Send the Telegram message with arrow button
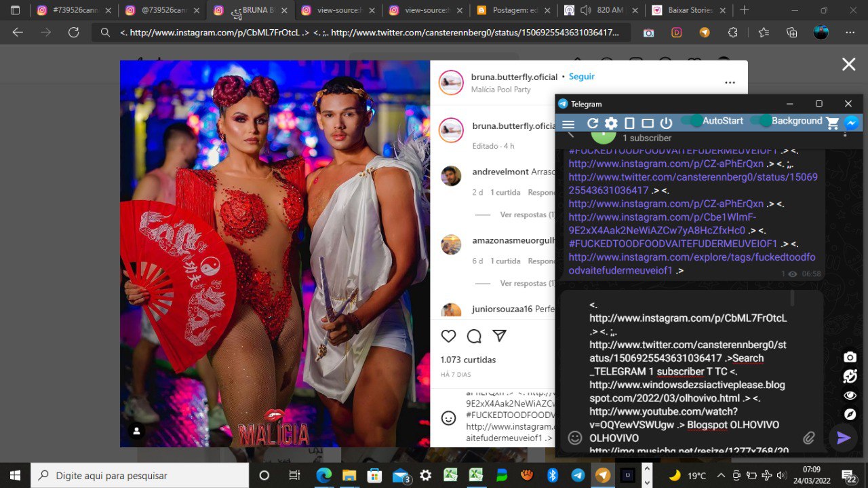 844,438
